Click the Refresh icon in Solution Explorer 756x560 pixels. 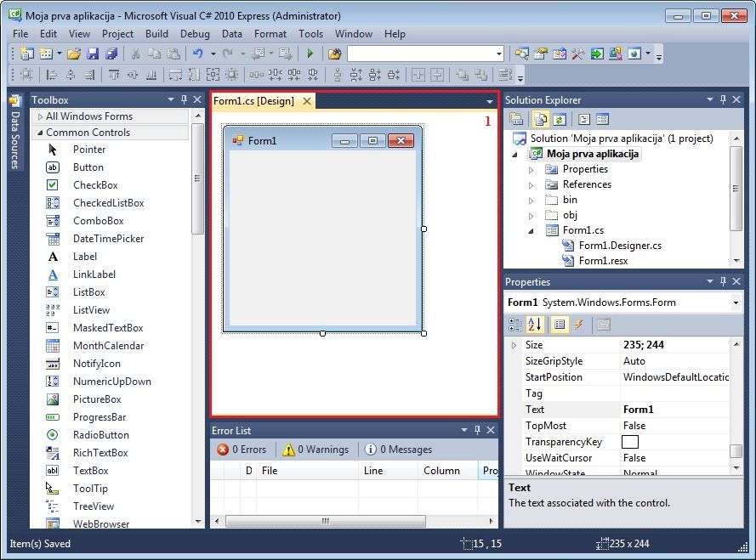tap(560, 119)
